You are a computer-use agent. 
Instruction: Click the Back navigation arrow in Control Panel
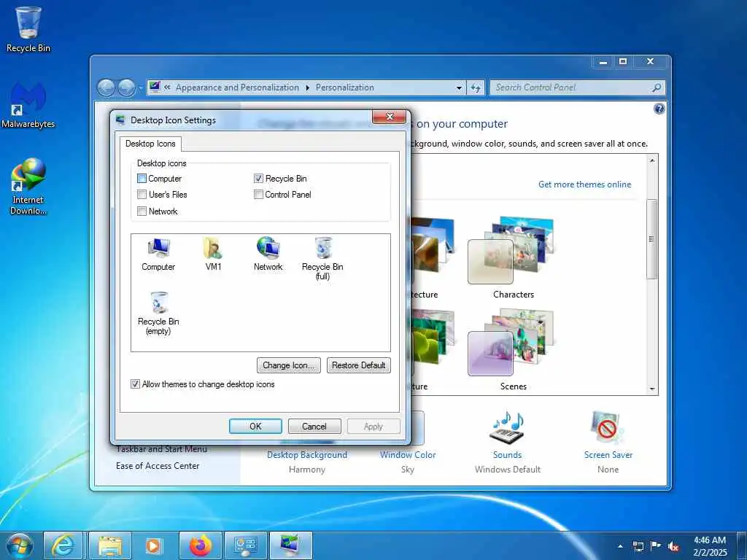107,87
